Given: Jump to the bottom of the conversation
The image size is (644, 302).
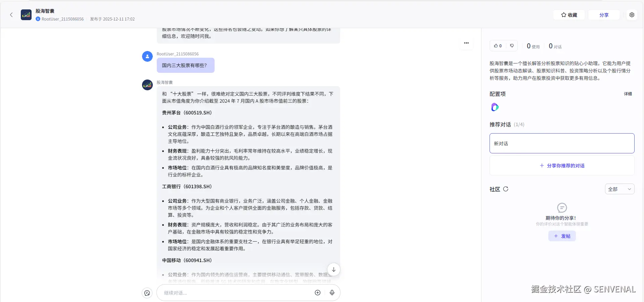Looking at the screenshot, I should coord(333,269).
